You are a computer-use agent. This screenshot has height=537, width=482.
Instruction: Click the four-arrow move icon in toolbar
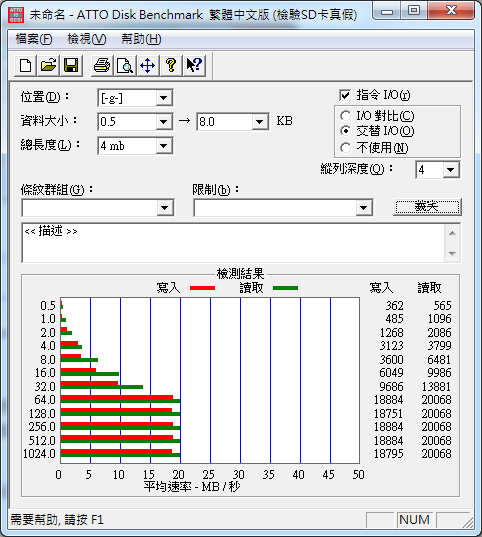148,65
